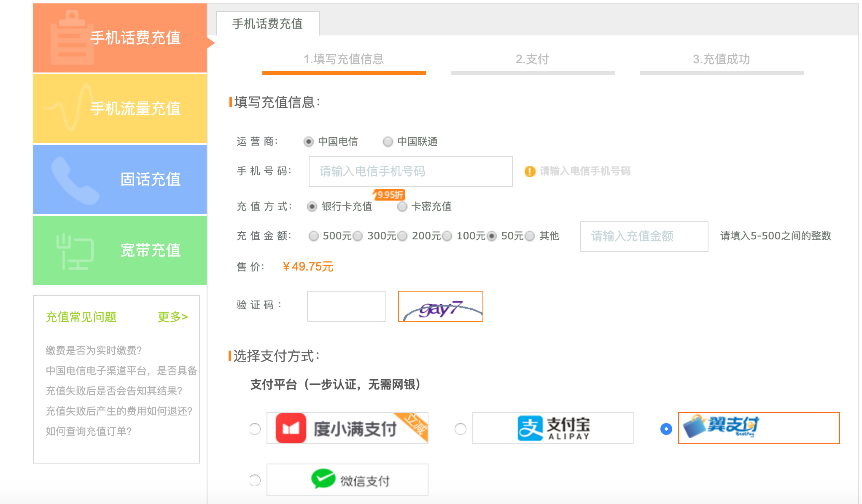Screen dimensions: 862x504
Task: Open the 手机流量充值 sidebar tile
Action: click(120, 109)
